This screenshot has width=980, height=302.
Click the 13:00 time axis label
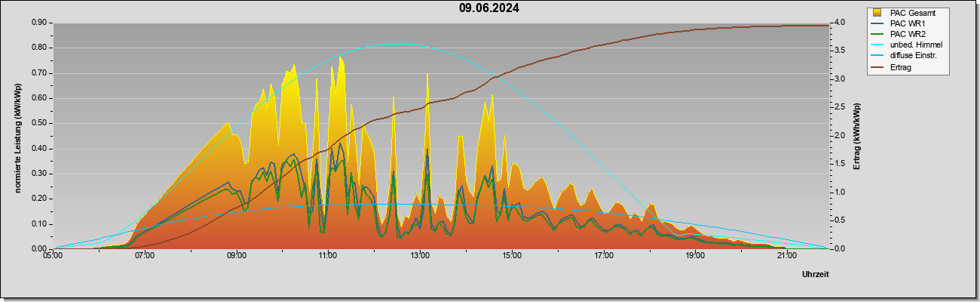coord(420,256)
